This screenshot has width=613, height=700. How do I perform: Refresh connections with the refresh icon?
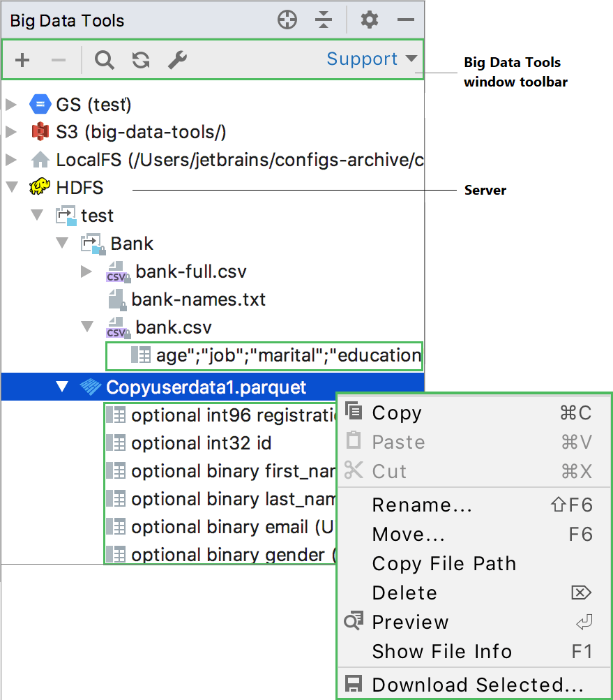click(141, 60)
